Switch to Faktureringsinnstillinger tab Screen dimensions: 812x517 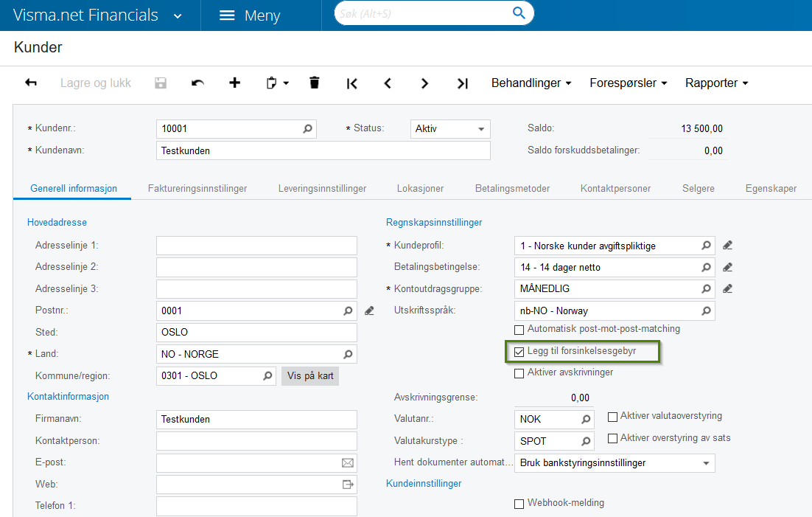197,188
